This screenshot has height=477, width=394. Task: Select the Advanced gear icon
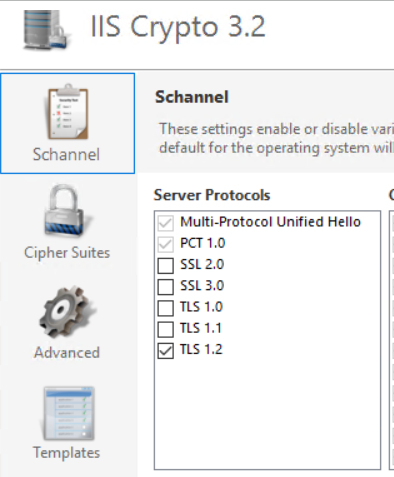67,312
